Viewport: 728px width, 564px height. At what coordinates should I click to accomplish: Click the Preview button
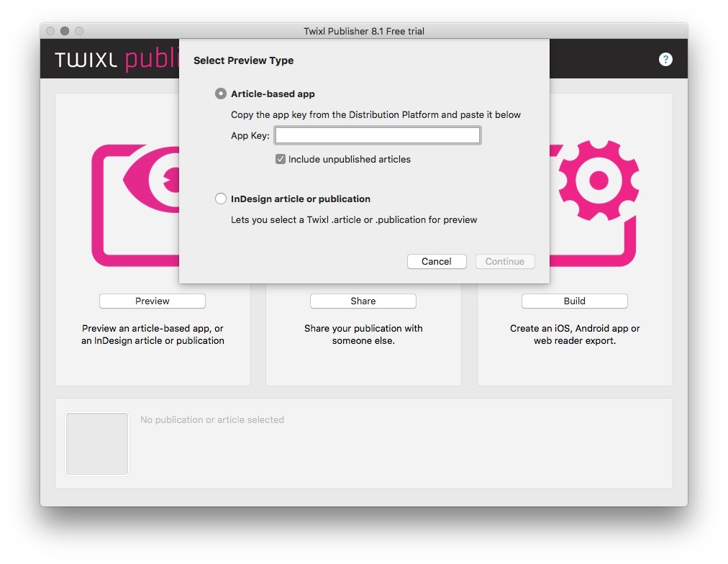[x=153, y=301]
